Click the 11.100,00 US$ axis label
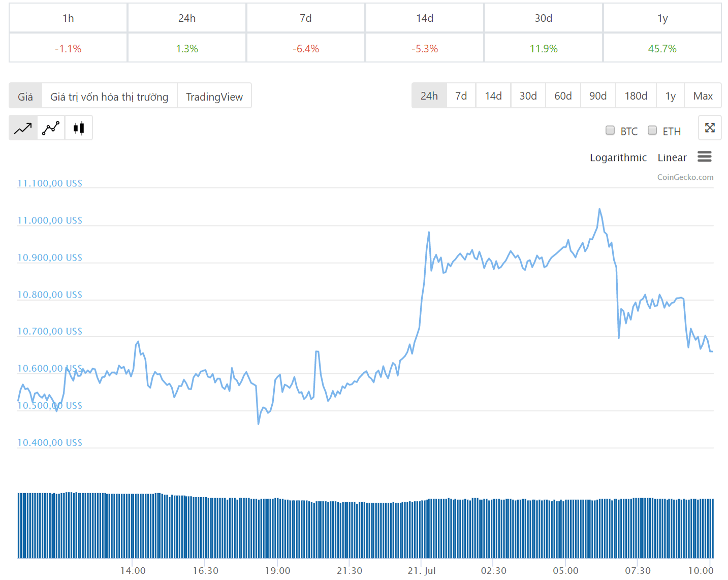 50,183
